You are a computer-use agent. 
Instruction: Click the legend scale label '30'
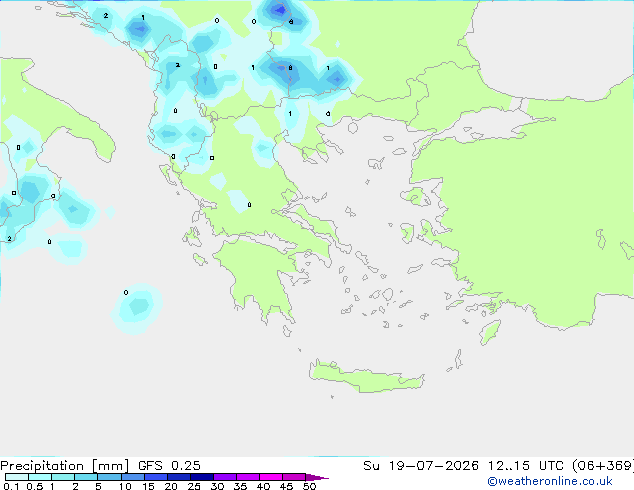pyautogui.click(x=217, y=486)
